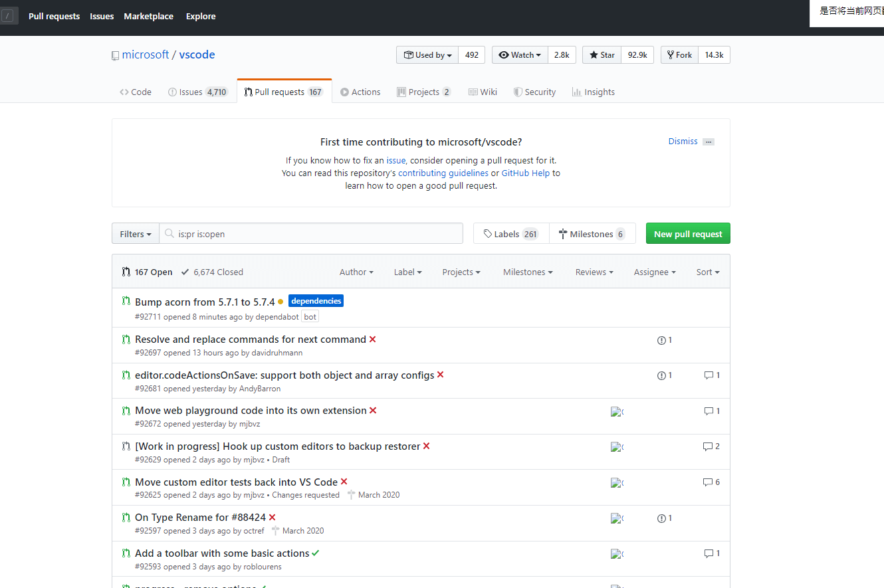Viewport: 884px width, 588px height.
Task: Click linked issue icon on Resolve and replace commands row
Action: click(x=661, y=340)
